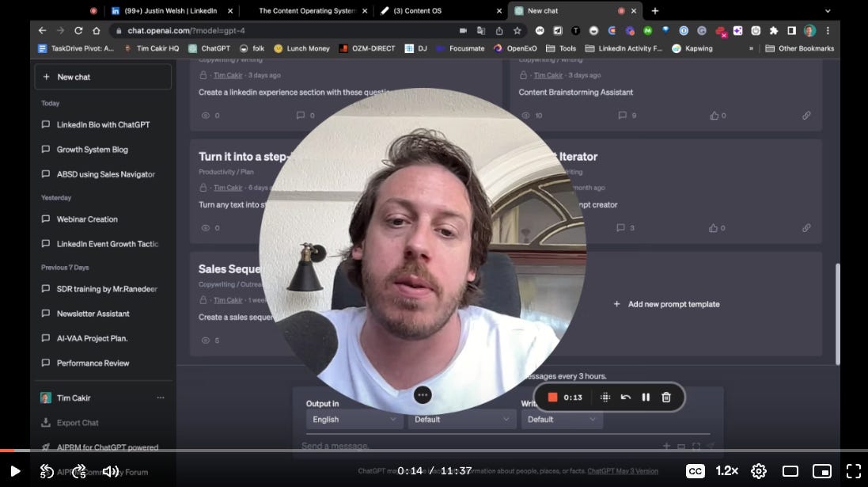The image size is (868, 487).
Task: Like the Content Brainstorming Assistant prompt
Action: (718, 116)
